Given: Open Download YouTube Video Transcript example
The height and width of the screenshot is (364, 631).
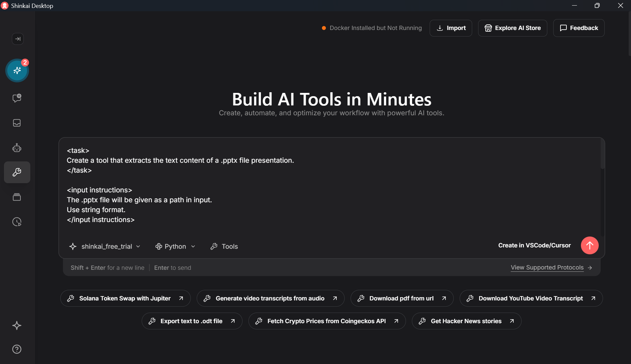Looking at the screenshot, I should (531, 298).
